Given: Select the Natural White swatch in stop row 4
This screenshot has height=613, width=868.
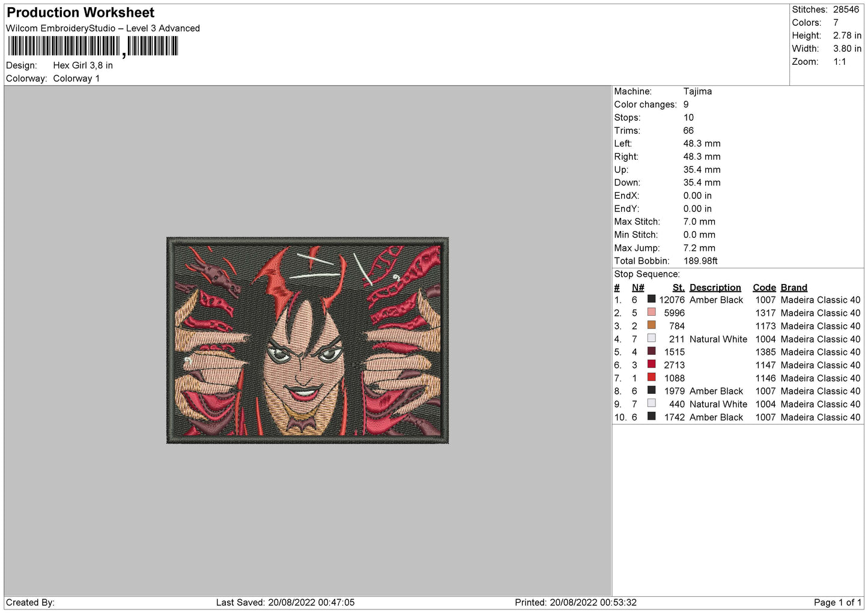Looking at the screenshot, I should click(x=651, y=338).
